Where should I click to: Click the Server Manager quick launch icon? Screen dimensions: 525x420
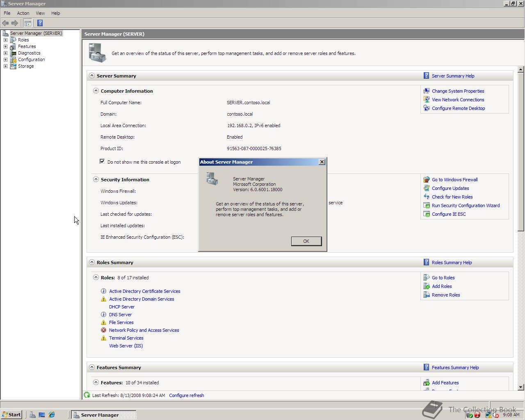(32, 415)
